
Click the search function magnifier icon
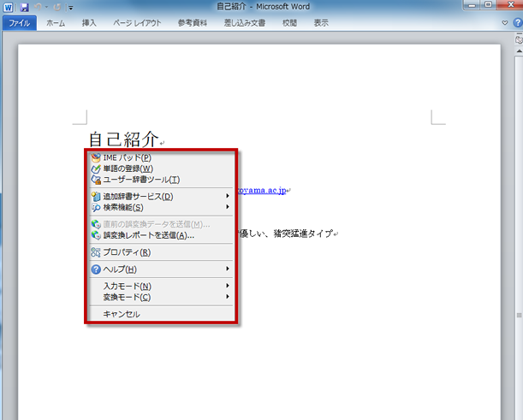[96, 208]
